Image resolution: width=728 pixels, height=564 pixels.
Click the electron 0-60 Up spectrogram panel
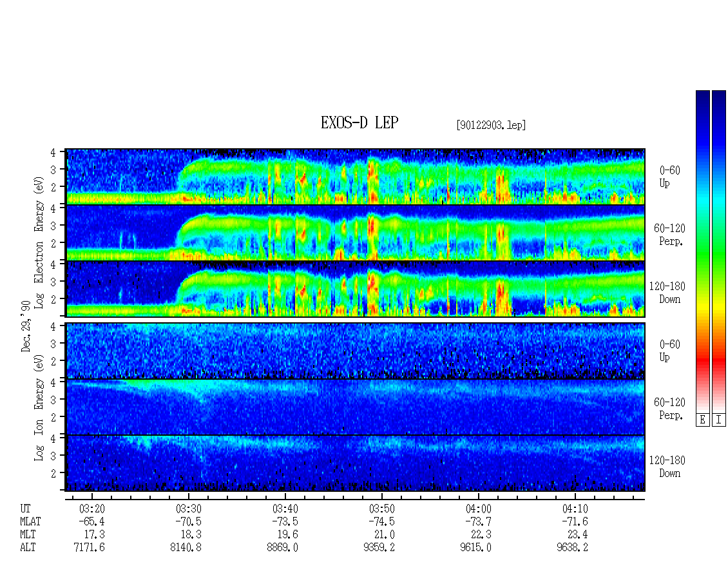[356, 177]
